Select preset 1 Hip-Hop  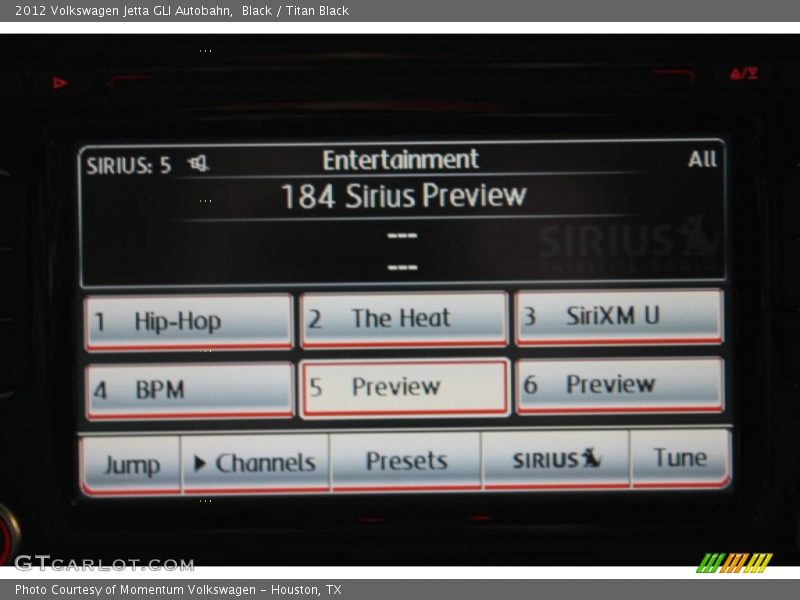pos(189,322)
